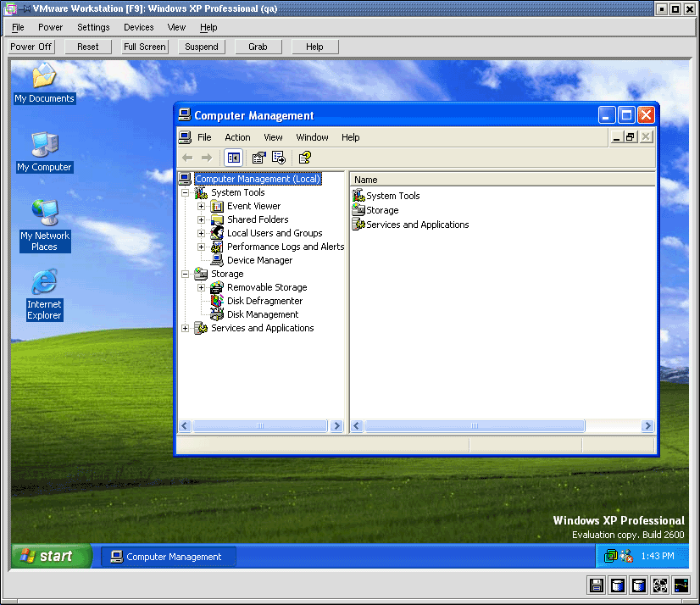Click the Storage icon in right pane
This screenshot has width=700, height=605.
click(x=358, y=210)
